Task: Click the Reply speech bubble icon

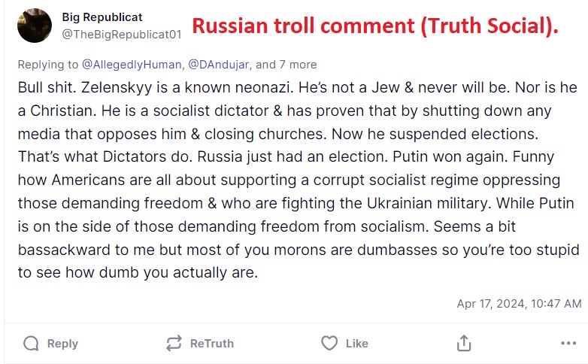Action: click(31, 344)
